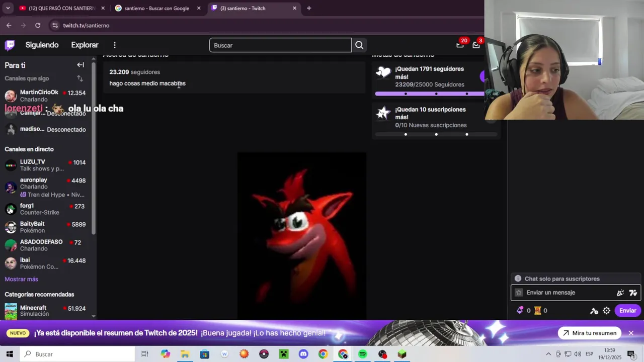Focus the Twitch Buscar search field
This screenshot has height=362, width=644.
tap(280, 45)
